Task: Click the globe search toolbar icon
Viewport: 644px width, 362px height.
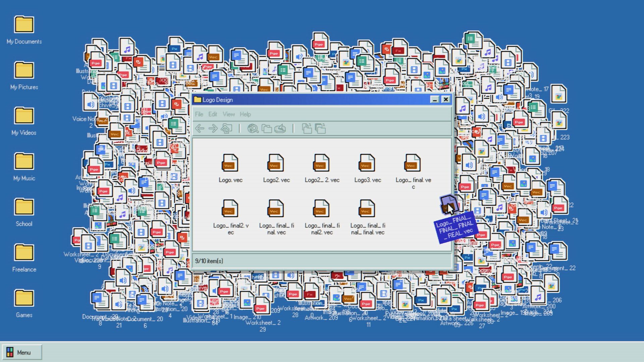Action: [x=253, y=128]
